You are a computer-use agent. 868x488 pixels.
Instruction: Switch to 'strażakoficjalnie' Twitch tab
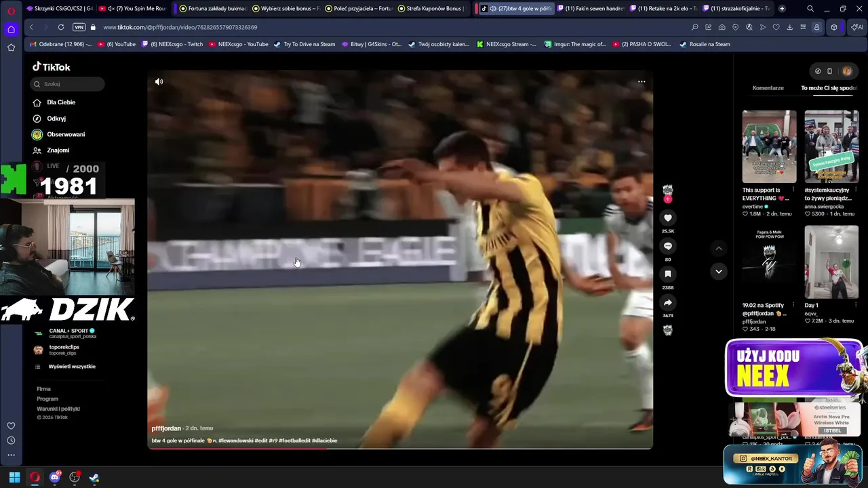click(x=736, y=9)
